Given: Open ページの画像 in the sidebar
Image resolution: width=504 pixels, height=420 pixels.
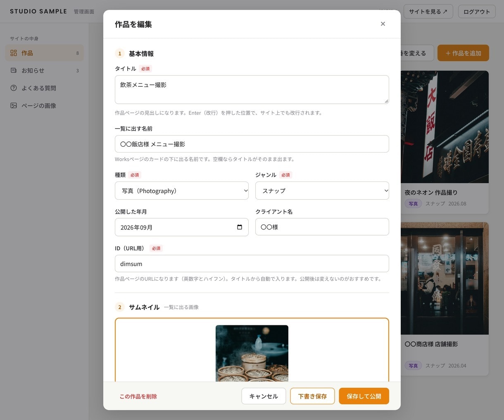Looking at the screenshot, I should point(45,105).
